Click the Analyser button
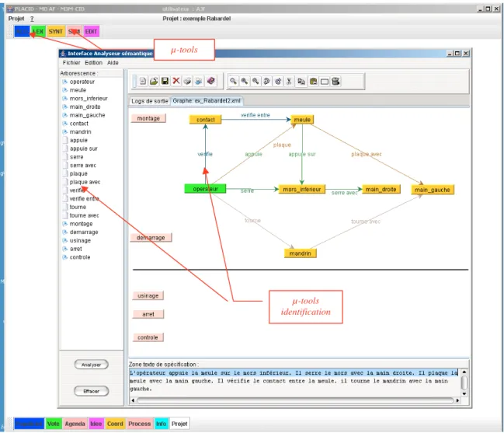 pyautogui.click(x=92, y=365)
